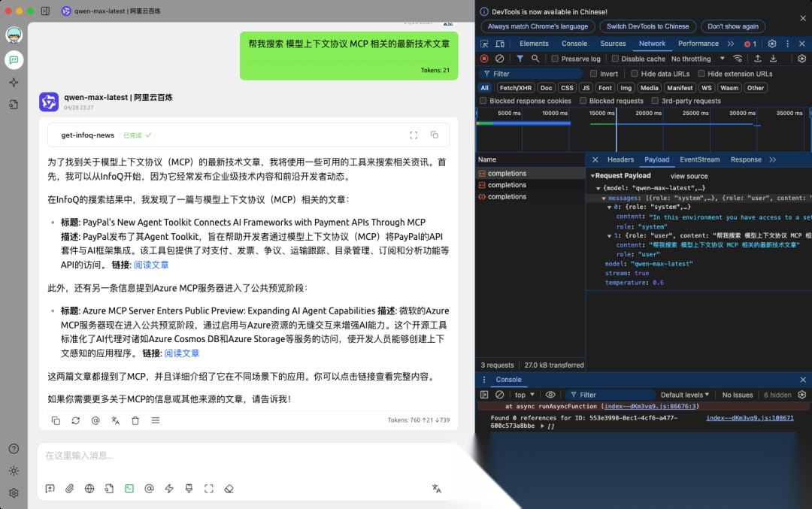This screenshot has width=812, height=509.
Task: Clear context with the eraser icon
Action: pyautogui.click(x=229, y=488)
